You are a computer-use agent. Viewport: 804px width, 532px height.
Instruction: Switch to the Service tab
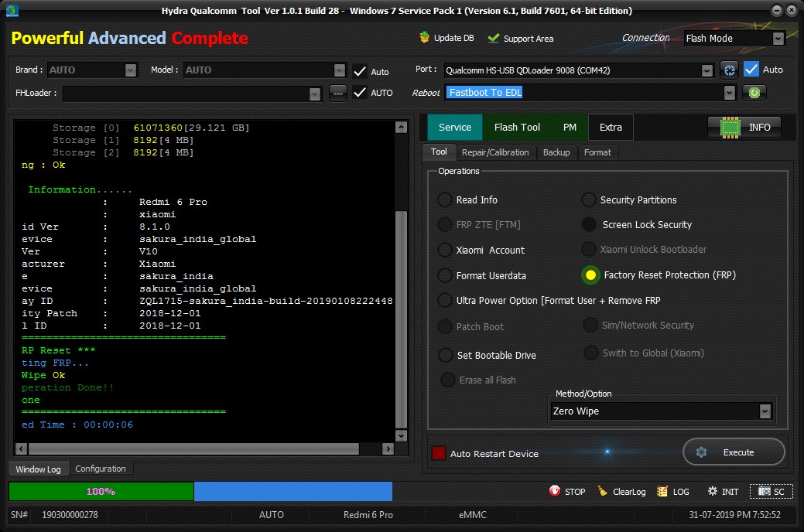tap(455, 127)
